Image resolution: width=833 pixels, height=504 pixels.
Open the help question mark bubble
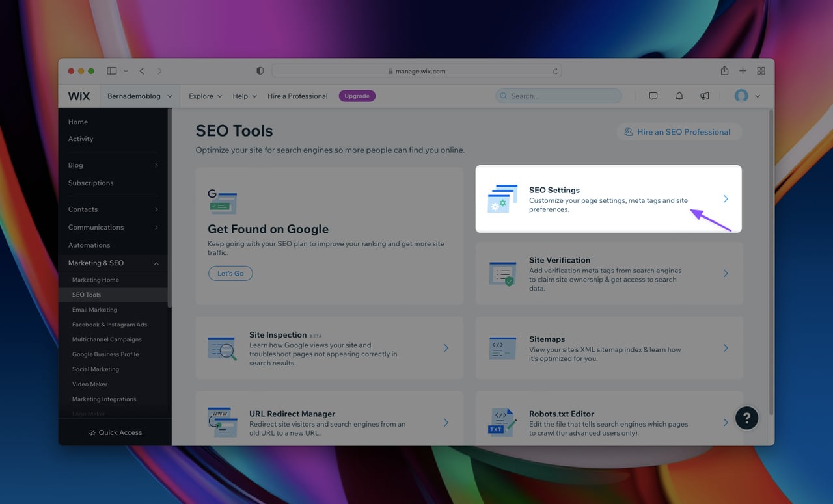point(746,418)
